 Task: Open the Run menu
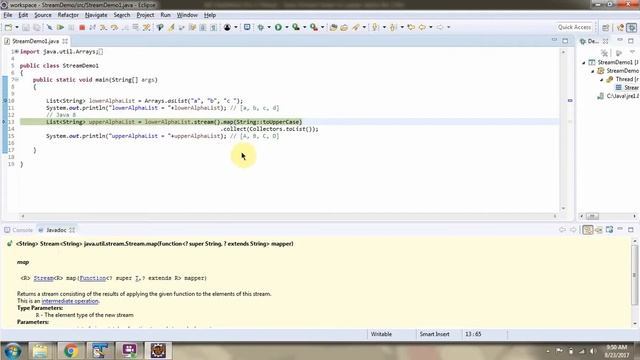click(165, 15)
